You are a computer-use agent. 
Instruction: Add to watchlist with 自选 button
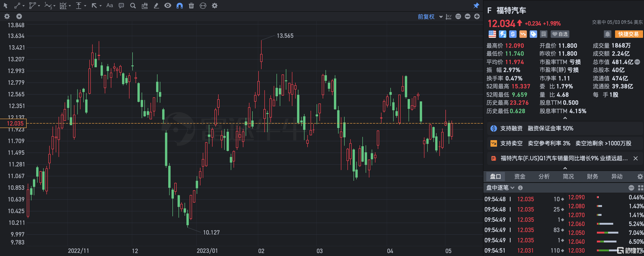(560, 34)
